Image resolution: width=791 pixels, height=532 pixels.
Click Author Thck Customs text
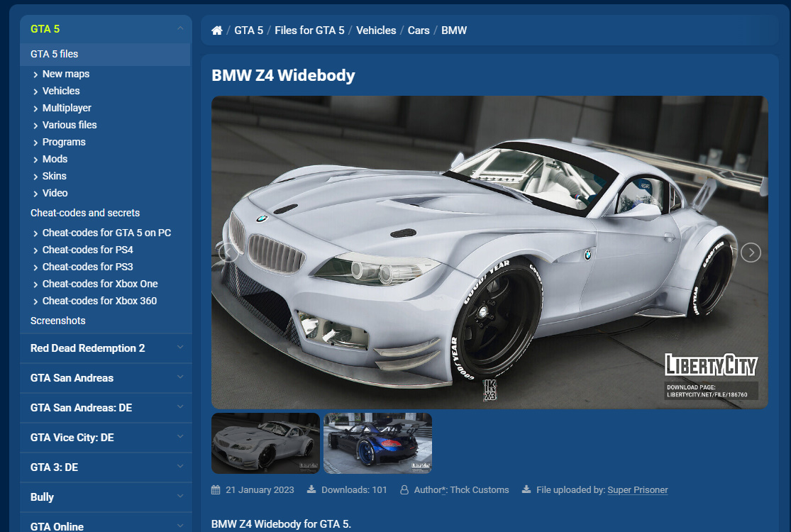(462, 489)
